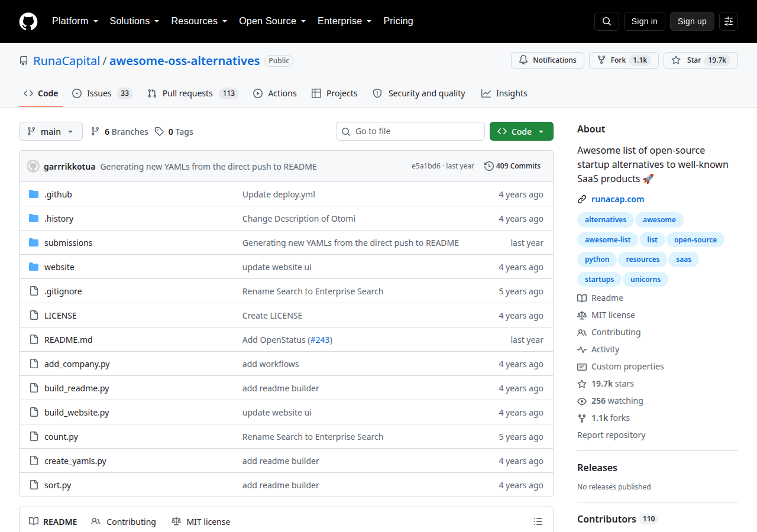Click the Notifications bell button
The image size is (757, 532).
coord(548,60)
